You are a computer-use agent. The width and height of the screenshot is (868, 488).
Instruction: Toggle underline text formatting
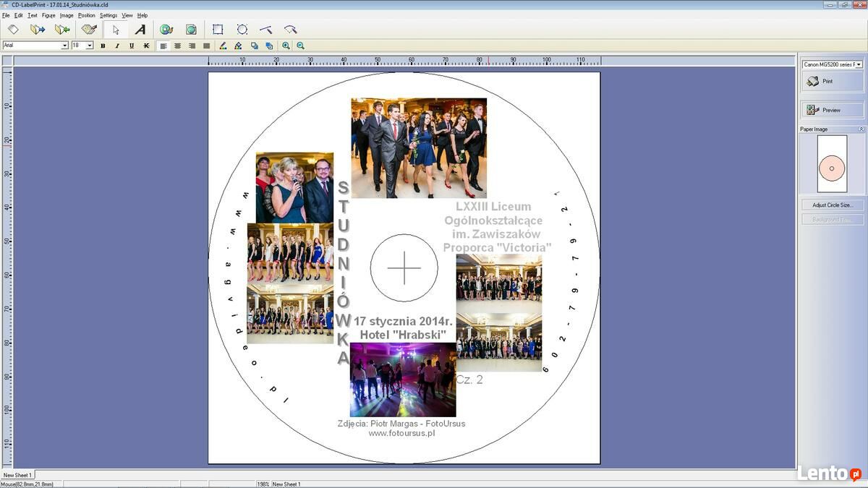(x=132, y=46)
